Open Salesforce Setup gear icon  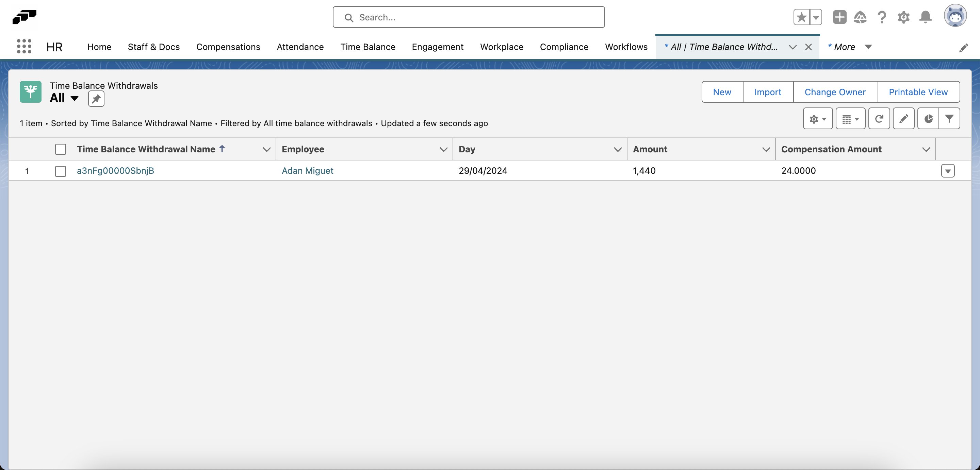(903, 17)
